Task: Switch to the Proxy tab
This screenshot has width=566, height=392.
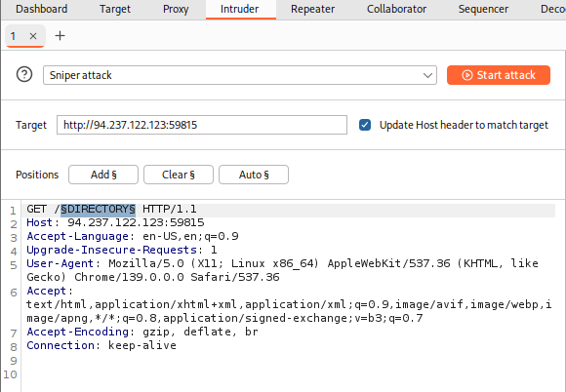Action: (x=176, y=9)
